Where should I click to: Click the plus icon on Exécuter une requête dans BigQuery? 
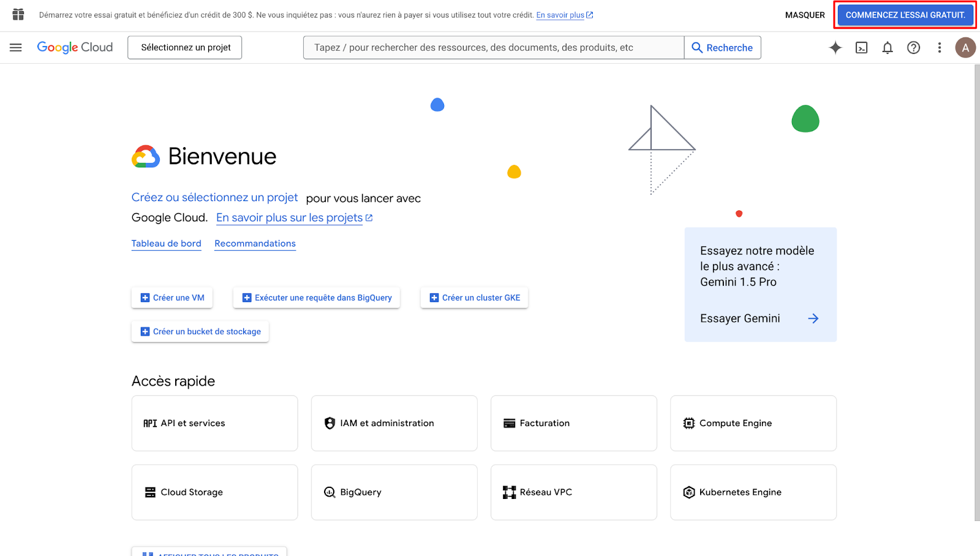[247, 298]
